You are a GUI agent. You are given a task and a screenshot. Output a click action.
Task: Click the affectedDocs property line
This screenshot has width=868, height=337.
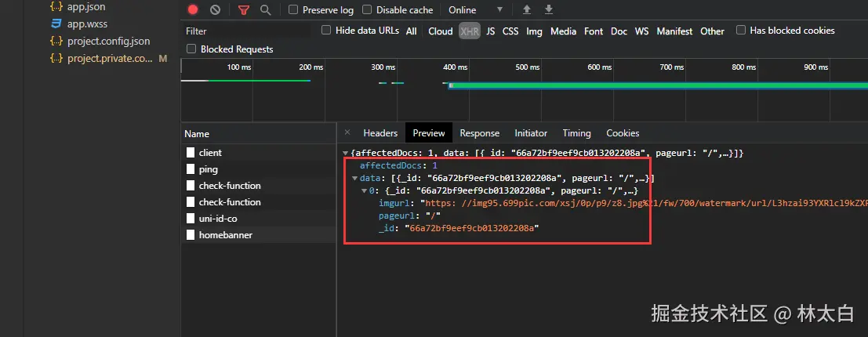click(x=398, y=165)
